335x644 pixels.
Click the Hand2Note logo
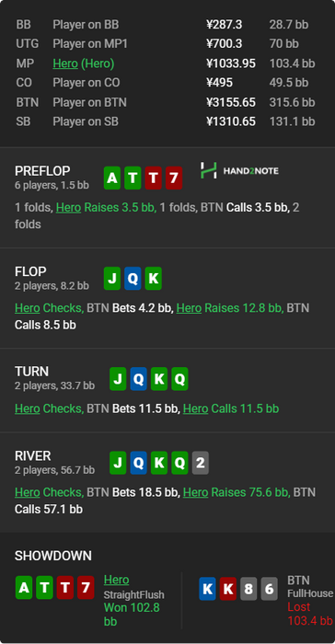pos(239,170)
